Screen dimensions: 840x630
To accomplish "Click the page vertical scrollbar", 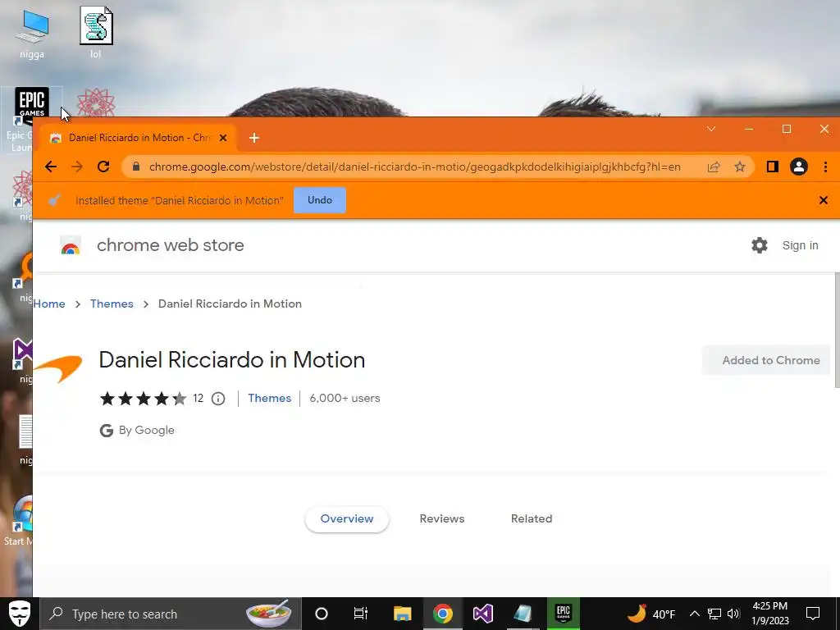I will [838, 330].
